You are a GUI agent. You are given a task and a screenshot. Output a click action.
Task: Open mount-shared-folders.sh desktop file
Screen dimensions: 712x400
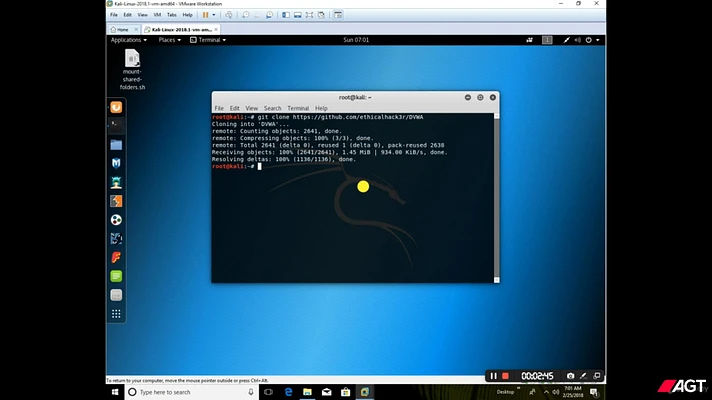tap(132, 69)
